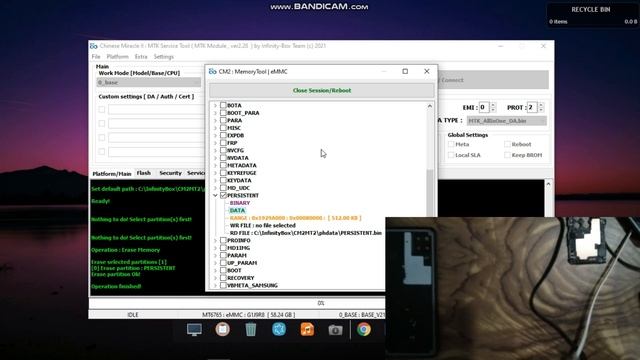640x360 pixels.
Task: Expand the MISC partition node
Action: click(x=215, y=128)
